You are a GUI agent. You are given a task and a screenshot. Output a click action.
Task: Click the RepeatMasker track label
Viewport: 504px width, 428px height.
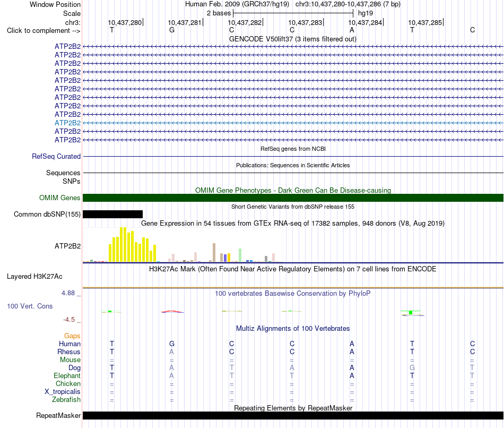pyautogui.click(x=58, y=415)
